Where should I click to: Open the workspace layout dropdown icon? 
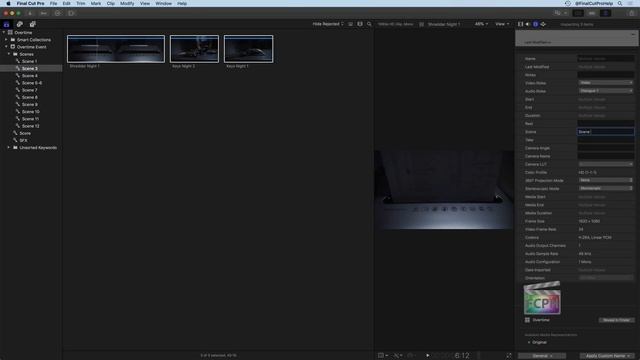pos(560,13)
